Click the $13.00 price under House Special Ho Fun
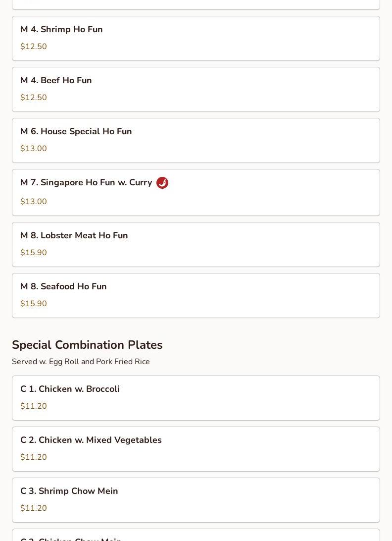Image resolution: width=392 pixels, height=541 pixels. pos(34,149)
